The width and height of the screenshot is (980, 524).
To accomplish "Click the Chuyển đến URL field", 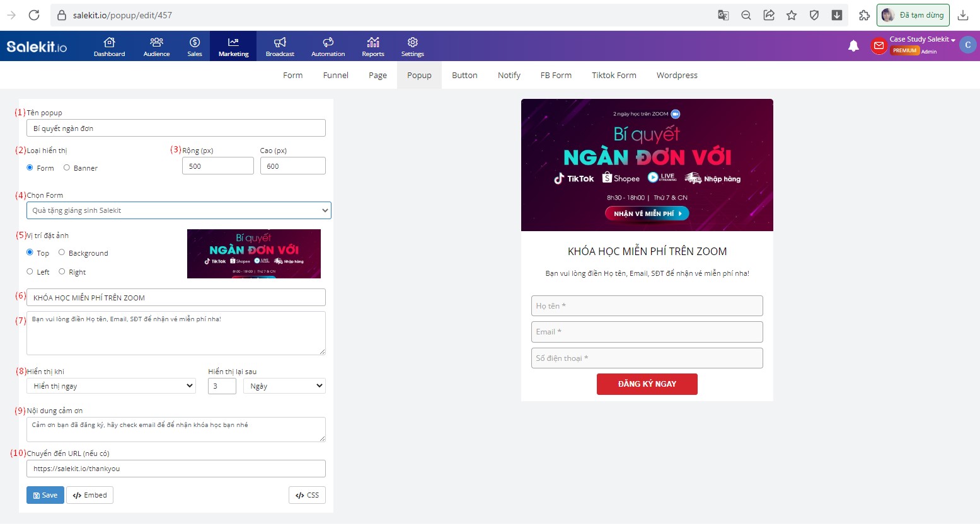I will [x=176, y=469].
